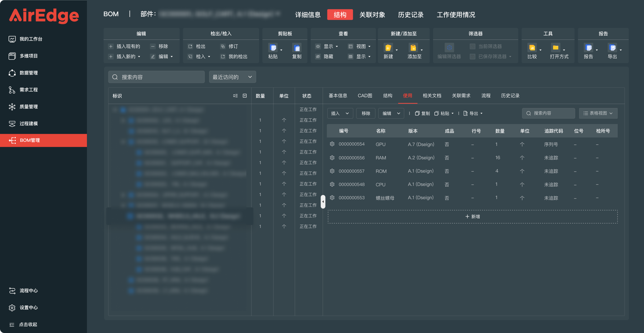Click the 添加至 ribbon icon
Viewport: 644px width, 333px height.
click(x=413, y=48)
